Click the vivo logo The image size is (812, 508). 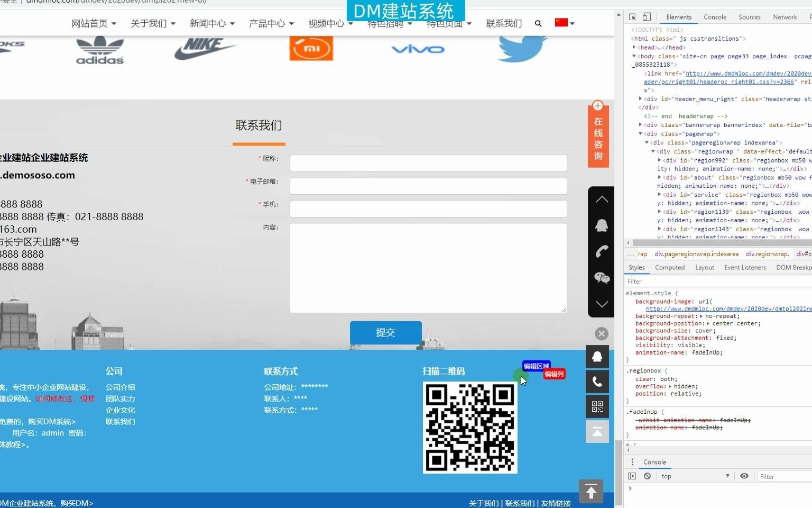(418, 49)
